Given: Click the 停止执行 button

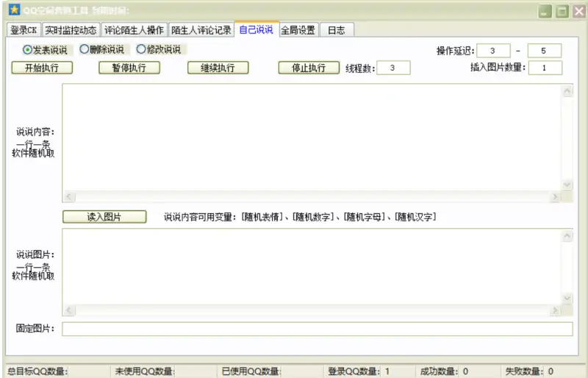Looking at the screenshot, I should coord(309,68).
